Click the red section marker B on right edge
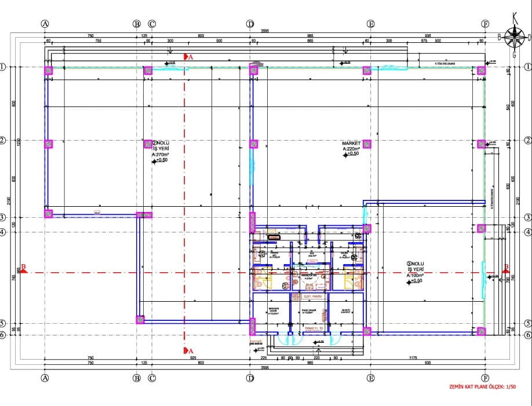Image resolution: width=532 pixels, height=406 pixels. pyautogui.click(x=505, y=269)
